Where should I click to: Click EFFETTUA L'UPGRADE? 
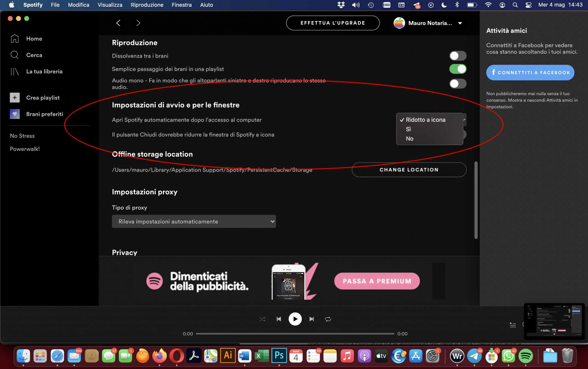[332, 23]
